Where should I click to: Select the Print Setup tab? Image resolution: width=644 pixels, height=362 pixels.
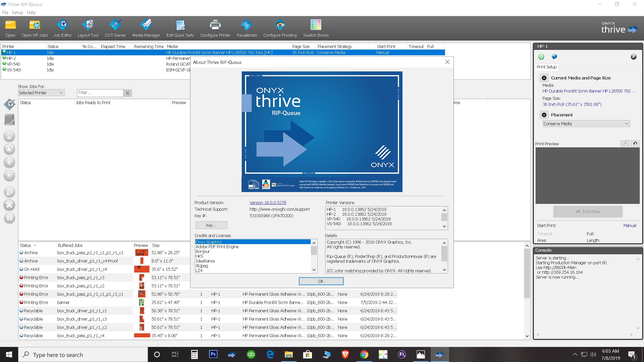(x=546, y=67)
